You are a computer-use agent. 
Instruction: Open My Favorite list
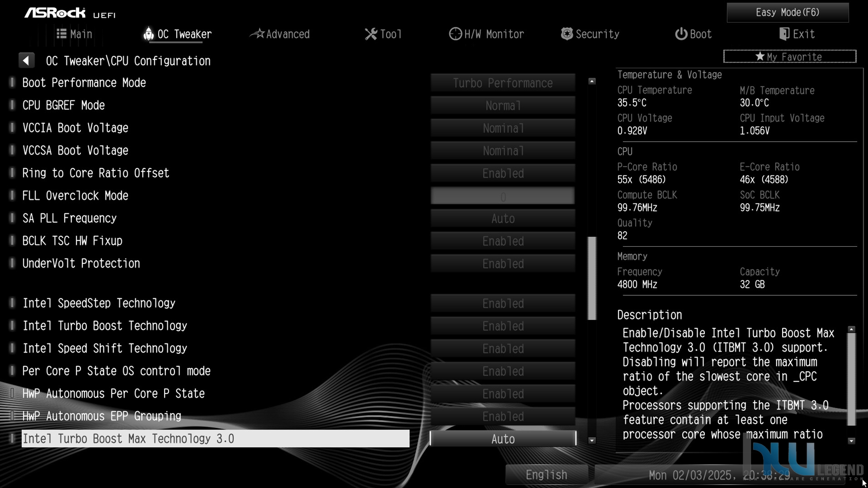[x=790, y=56]
